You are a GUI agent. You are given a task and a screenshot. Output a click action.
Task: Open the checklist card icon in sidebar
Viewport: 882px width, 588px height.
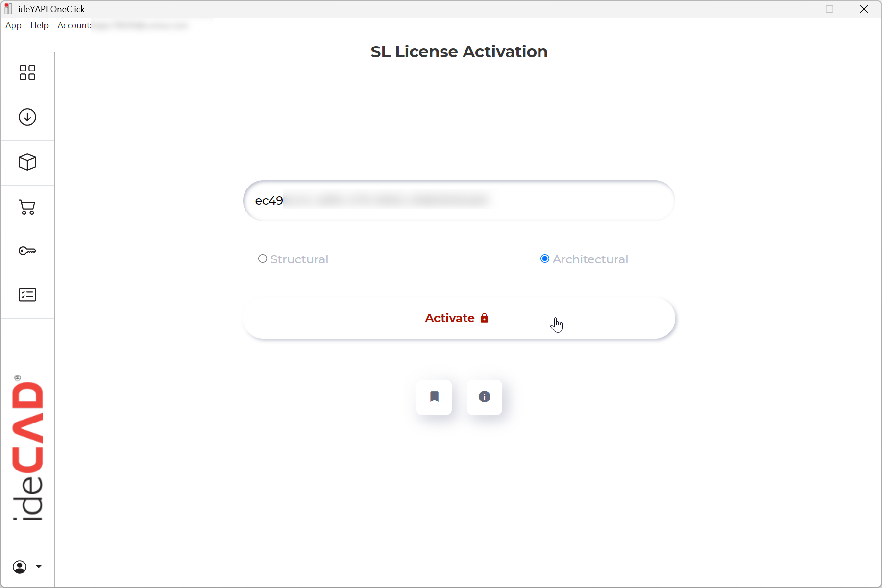27,295
